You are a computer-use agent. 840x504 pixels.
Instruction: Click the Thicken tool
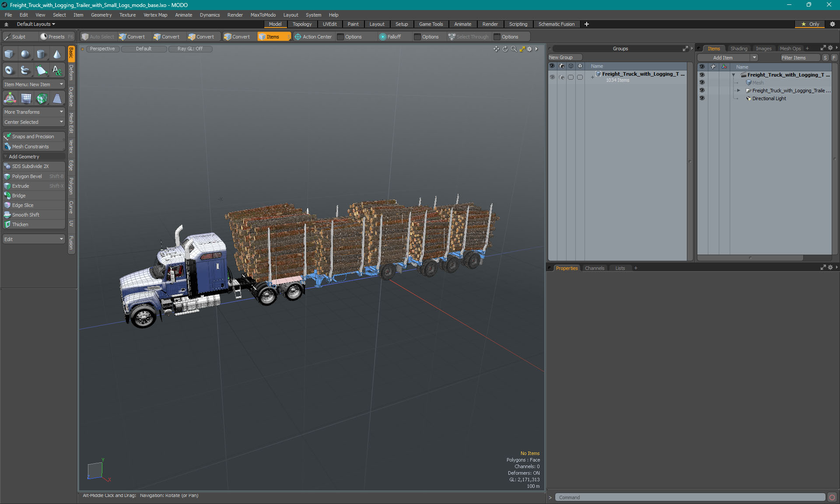click(34, 224)
